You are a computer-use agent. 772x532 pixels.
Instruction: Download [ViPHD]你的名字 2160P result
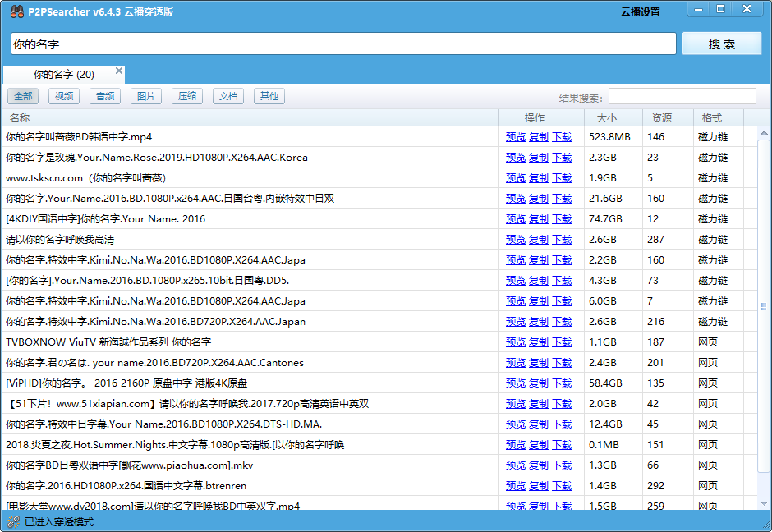[562, 383]
